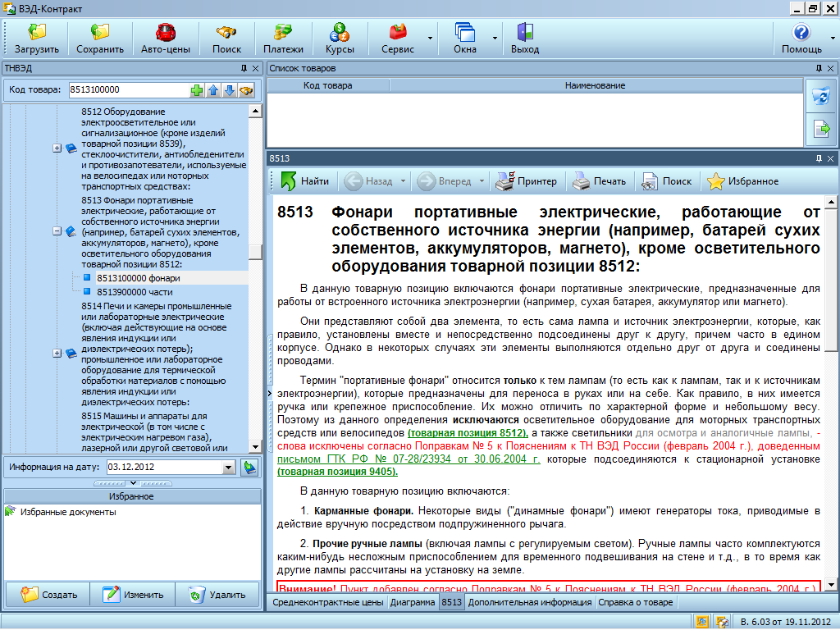
Task: Click the Код товара input field
Action: point(128,90)
